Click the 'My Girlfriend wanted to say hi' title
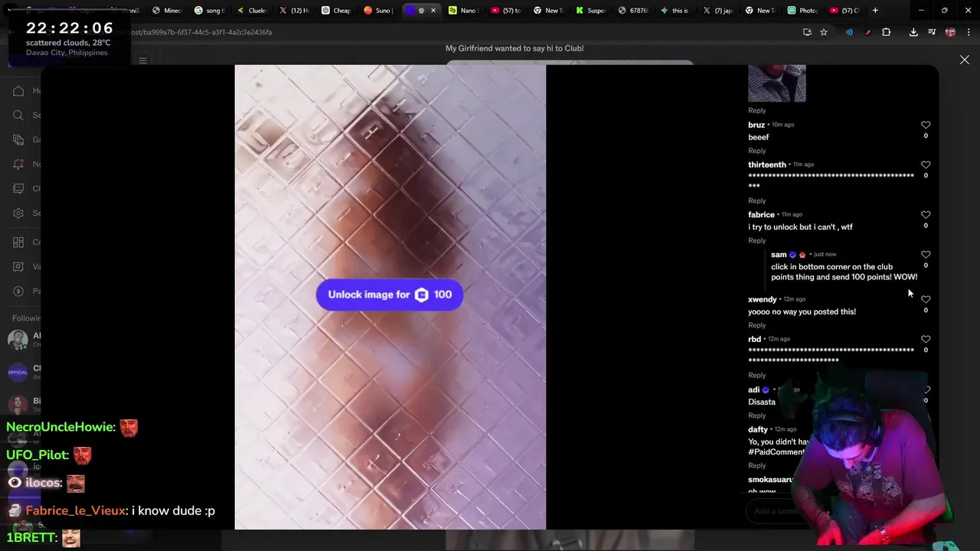The width and height of the screenshot is (980, 551). coord(514,48)
